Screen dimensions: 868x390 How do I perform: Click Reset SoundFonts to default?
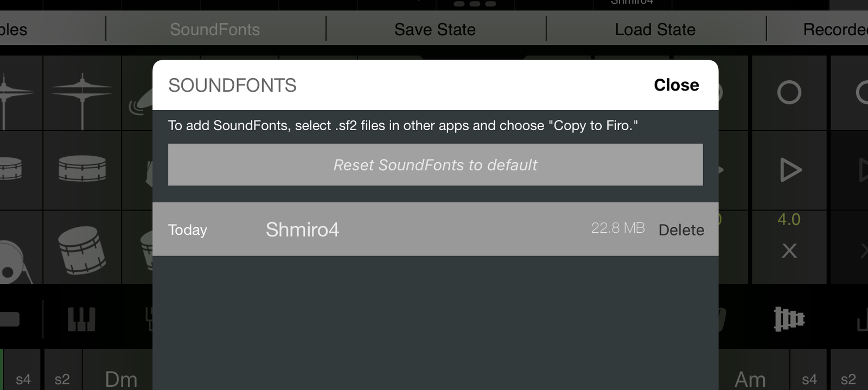click(435, 165)
